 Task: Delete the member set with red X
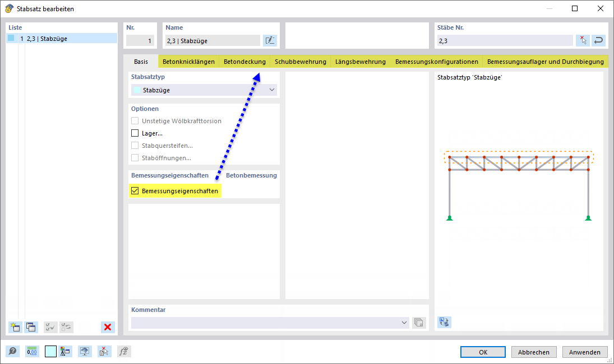coord(108,327)
